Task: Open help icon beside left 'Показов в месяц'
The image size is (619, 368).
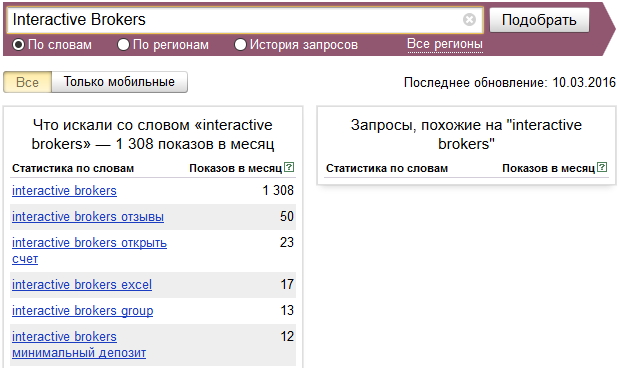Action: pos(289,167)
